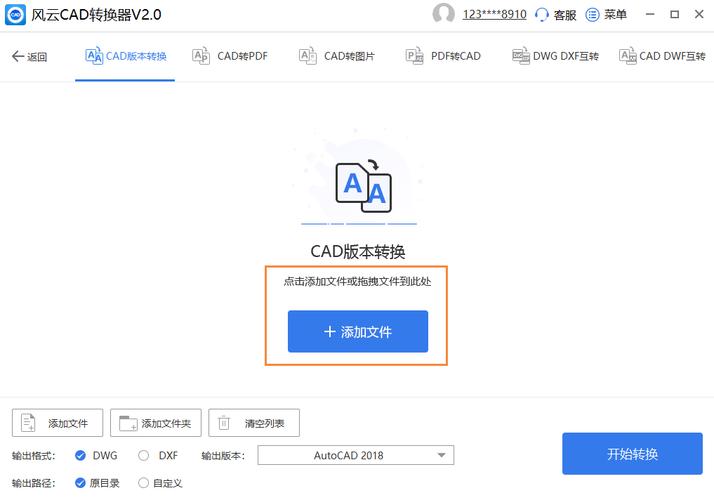Minimize the converter window

tap(650, 15)
